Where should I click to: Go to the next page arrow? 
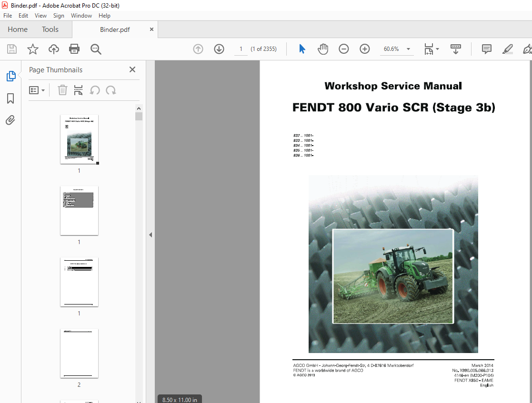pyautogui.click(x=219, y=49)
